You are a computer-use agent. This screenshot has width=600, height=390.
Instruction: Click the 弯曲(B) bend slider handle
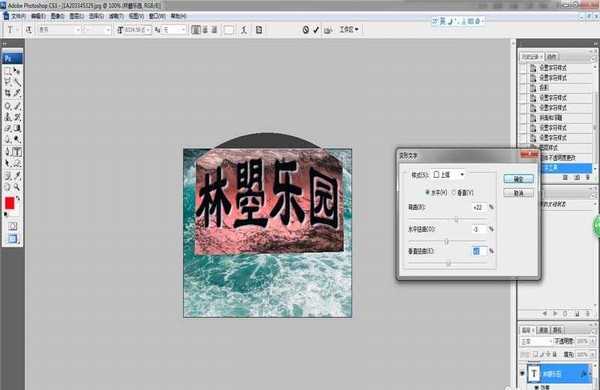tap(456, 220)
